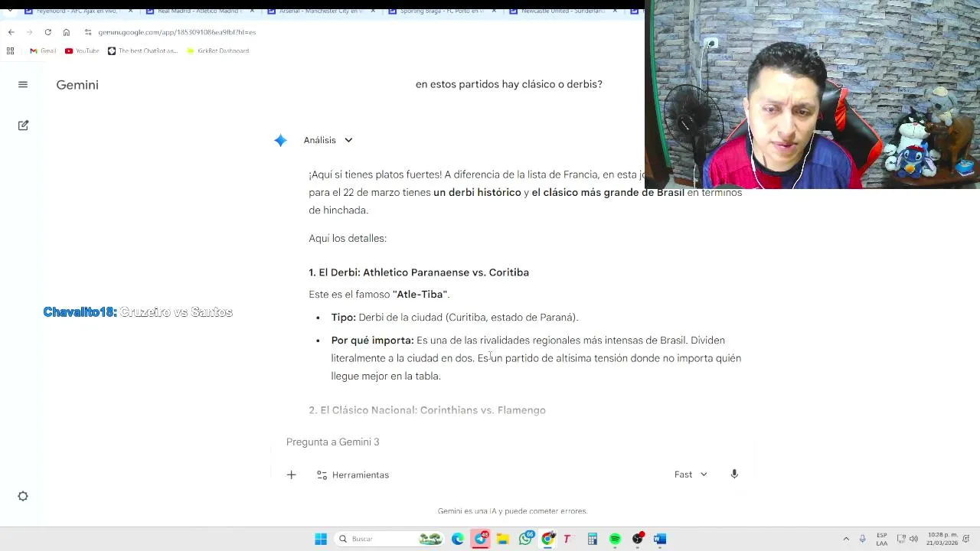Click the system tray microphone icon
The width and height of the screenshot is (980, 551).
[x=863, y=539]
